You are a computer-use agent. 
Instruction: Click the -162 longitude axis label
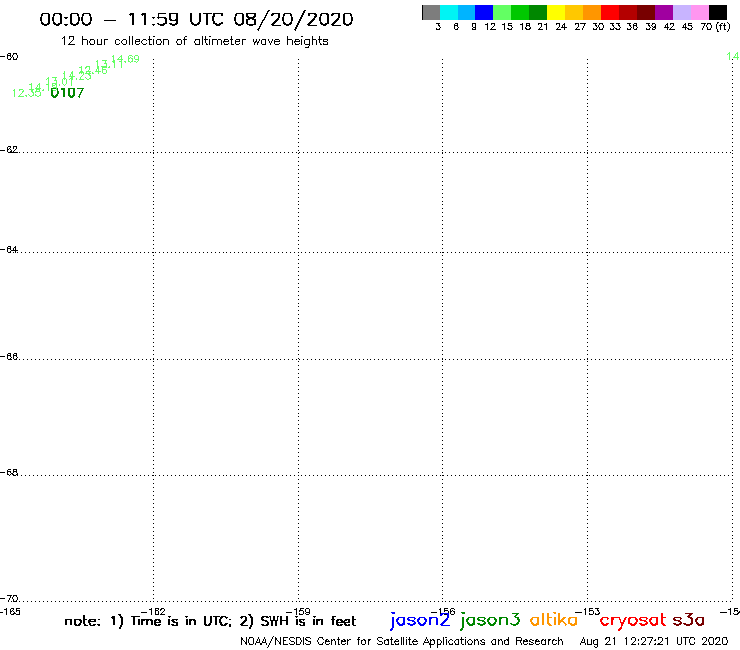coord(153,612)
